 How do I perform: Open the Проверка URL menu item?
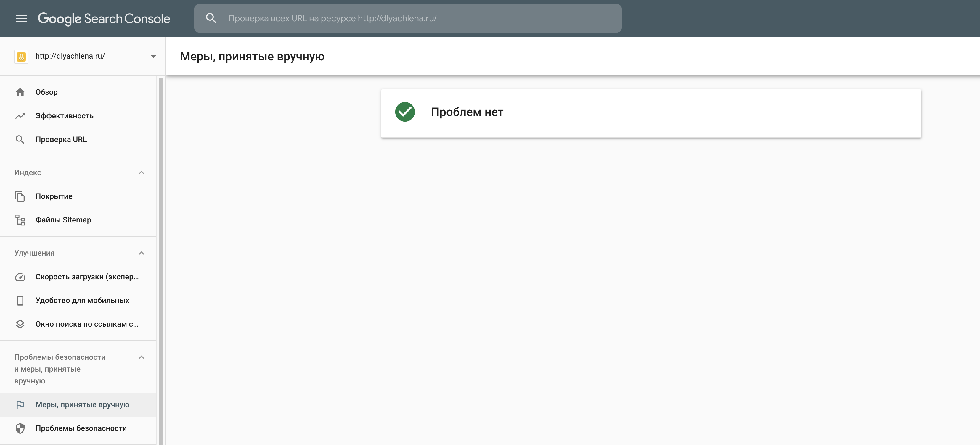[61, 140]
